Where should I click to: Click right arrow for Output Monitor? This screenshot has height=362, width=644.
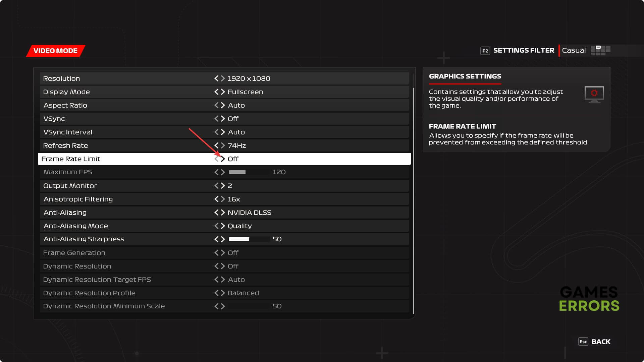coord(223,186)
